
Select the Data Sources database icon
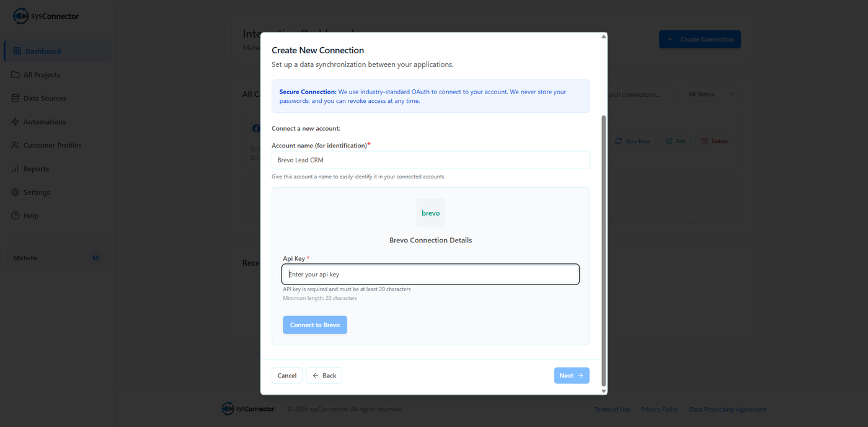(15, 99)
